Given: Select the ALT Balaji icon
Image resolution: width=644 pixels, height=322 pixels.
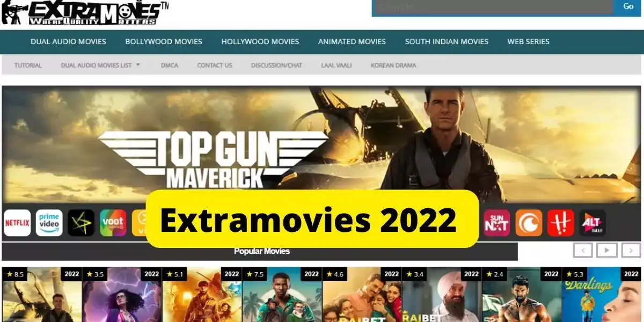Looking at the screenshot, I should tap(592, 223).
